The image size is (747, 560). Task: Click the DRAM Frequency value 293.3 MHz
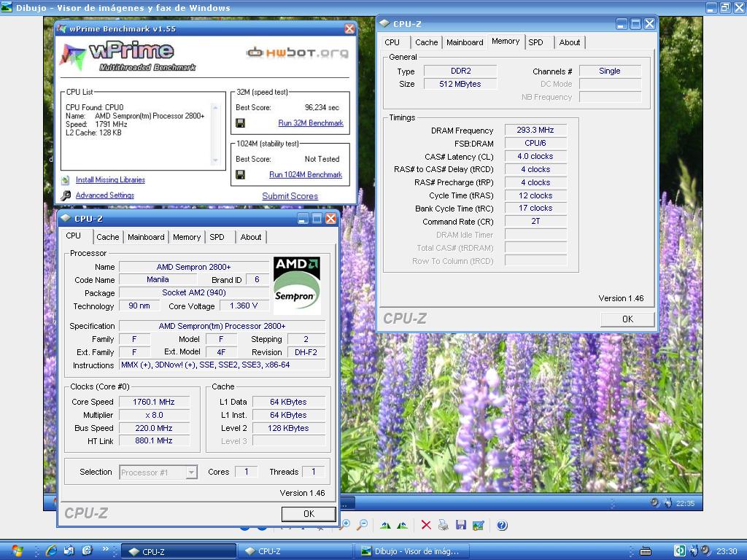(535, 130)
